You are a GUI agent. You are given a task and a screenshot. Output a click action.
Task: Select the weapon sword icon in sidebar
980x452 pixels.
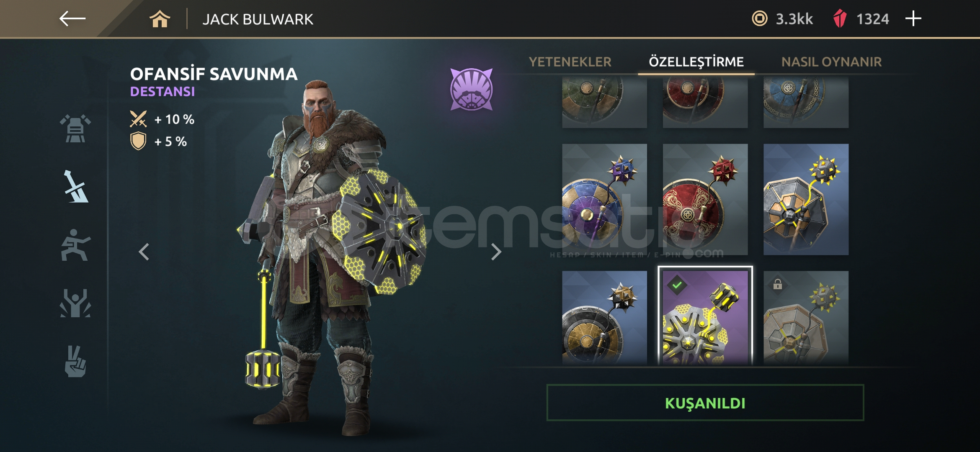tap(75, 187)
